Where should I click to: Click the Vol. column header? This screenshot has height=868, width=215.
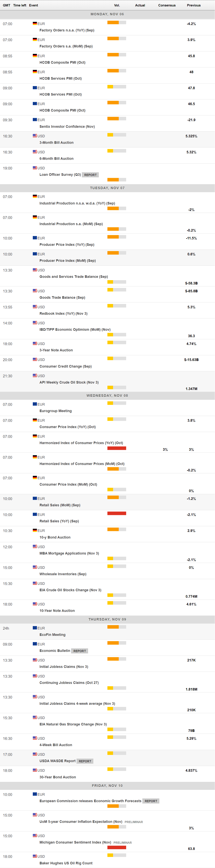click(117, 5)
